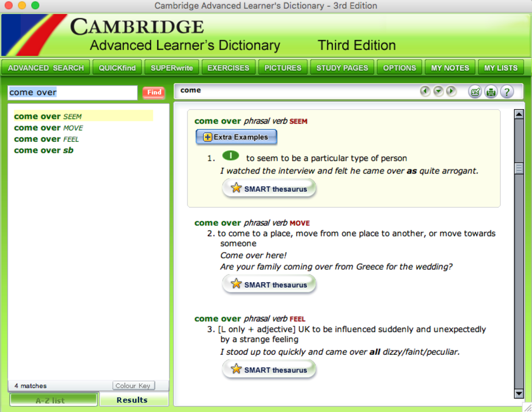Open help with question mark icon
This screenshot has height=412, width=532.
tap(507, 92)
